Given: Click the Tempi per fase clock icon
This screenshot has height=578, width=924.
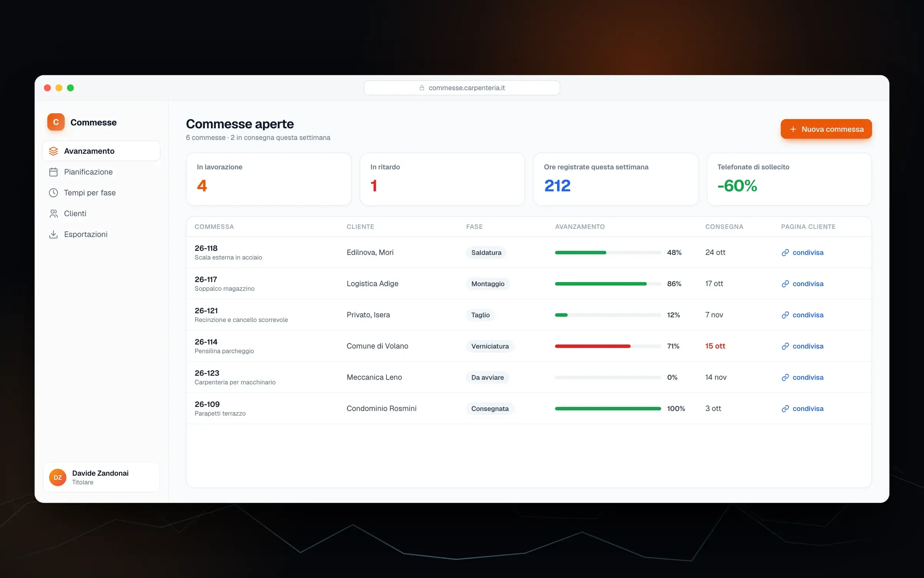Looking at the screenshot, I should click(x=54, y=193).
